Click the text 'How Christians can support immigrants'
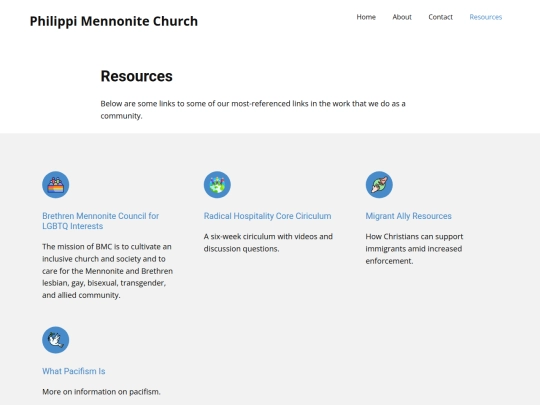This screenshot has width=540, height=405. pos(414,249)
